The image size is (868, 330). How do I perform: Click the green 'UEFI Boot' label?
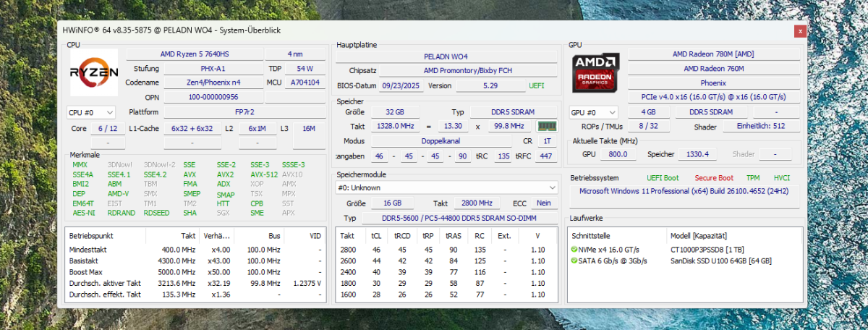[x=663, y=178]
